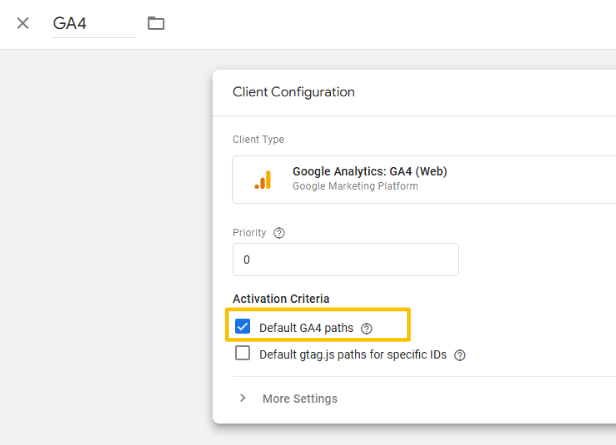The width and height of the screenshot is (616, 445).
Task: Show help for Default GA4 paths
Action: (366, 328)
